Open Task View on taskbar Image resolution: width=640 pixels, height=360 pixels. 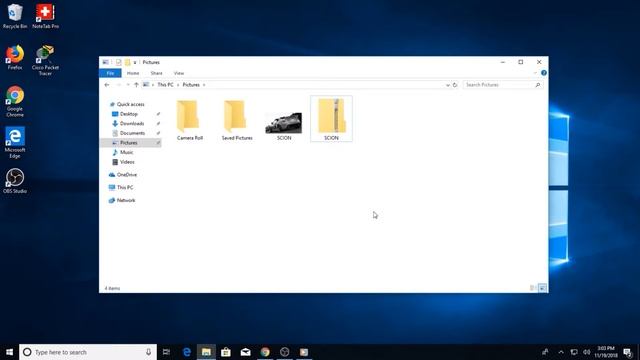point(166,352)
